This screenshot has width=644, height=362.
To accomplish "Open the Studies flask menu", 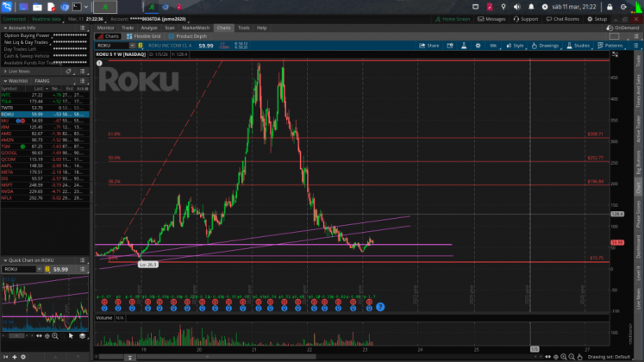I will (578, 46).
